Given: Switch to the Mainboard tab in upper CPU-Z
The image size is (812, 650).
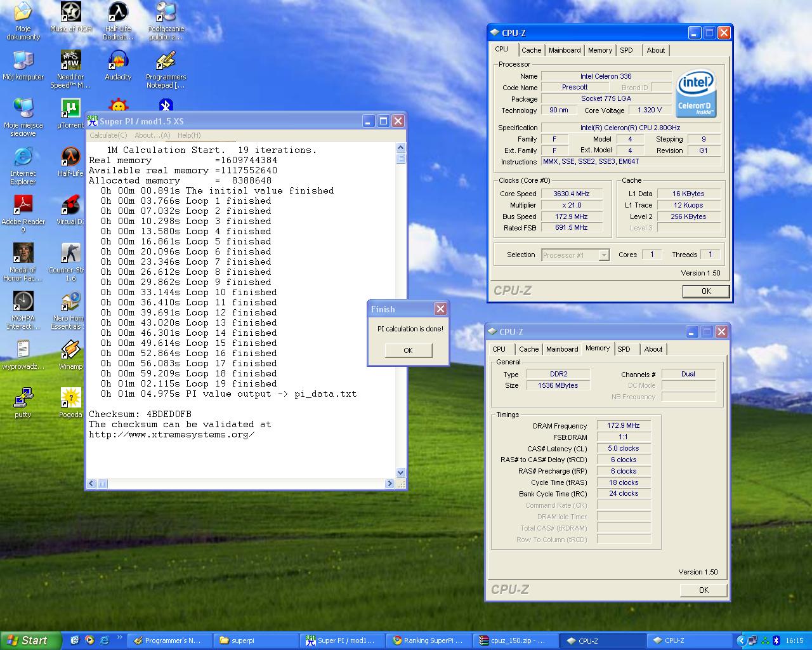Looking at the screenshot, I should click(x=564, y=50).
